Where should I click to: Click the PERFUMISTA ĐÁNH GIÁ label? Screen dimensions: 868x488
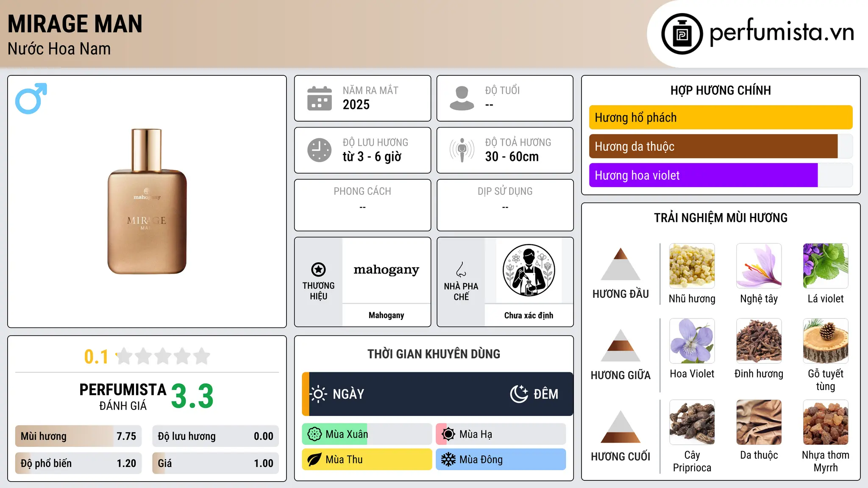(x=123, y=396)
